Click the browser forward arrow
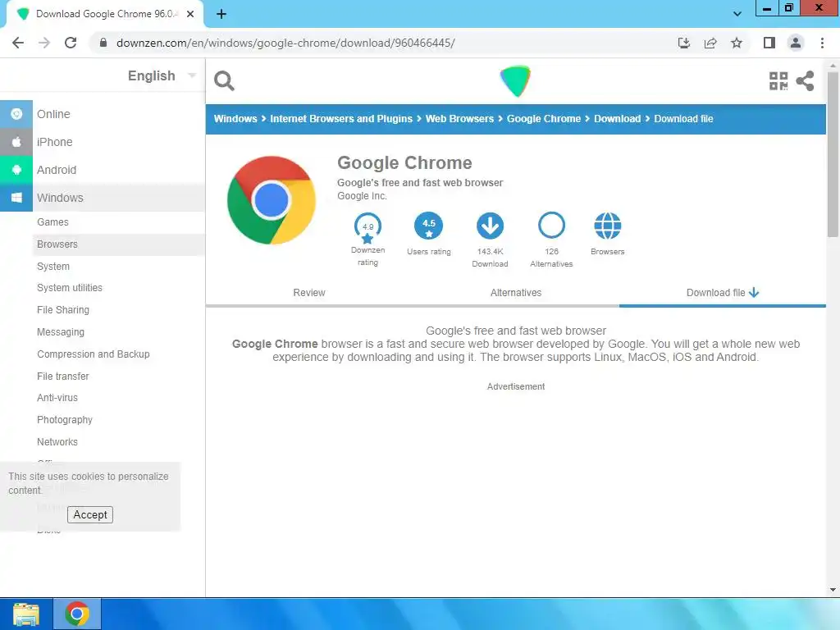Screen dimensions: 840x630 (44, 43)
